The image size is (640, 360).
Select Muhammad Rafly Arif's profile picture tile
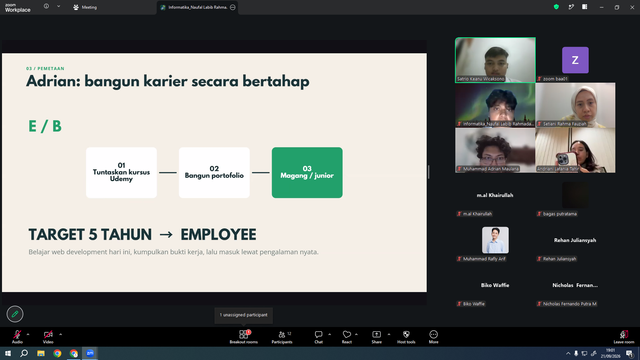(495, 240)
